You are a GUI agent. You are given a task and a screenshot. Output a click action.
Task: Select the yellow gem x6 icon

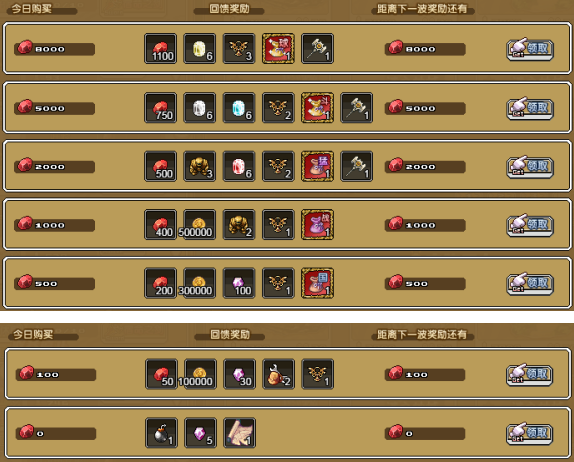click(x=200, y=49)
